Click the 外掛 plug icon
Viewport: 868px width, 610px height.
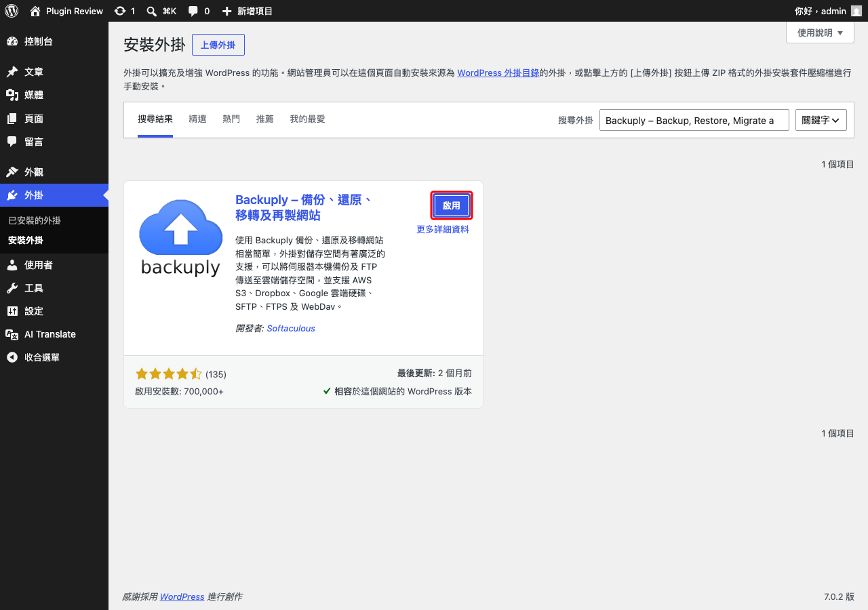tap(12, 195)
